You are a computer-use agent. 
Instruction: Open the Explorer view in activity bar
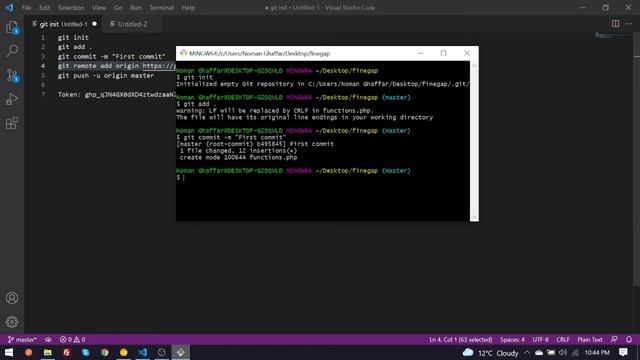12,27
